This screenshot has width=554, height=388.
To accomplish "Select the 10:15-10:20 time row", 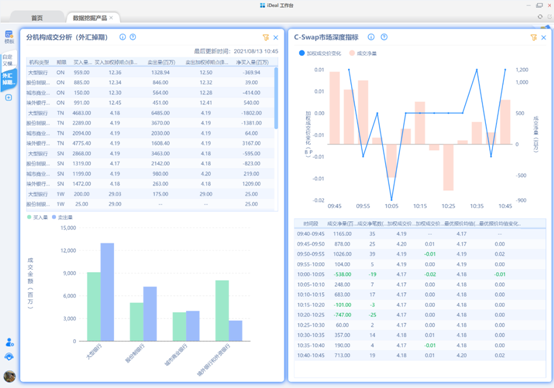I will tap(420, 305).
